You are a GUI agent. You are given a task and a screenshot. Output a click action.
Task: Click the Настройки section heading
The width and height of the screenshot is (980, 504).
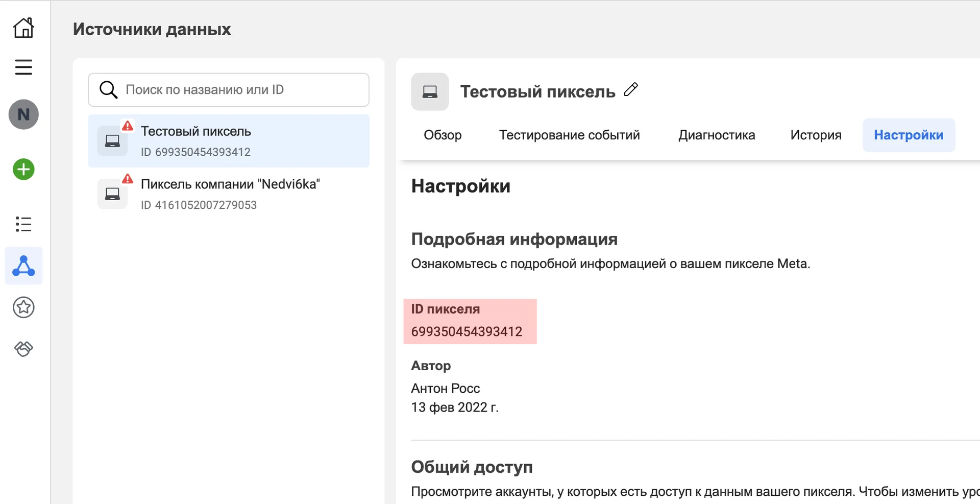click(x=461, y=186)
